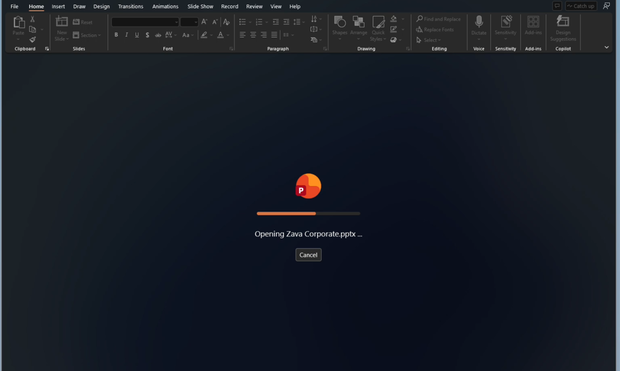Convert text to SmartArt
This screenshot has height=371, width=620.
pyautogui.click(x=316, y=40)
